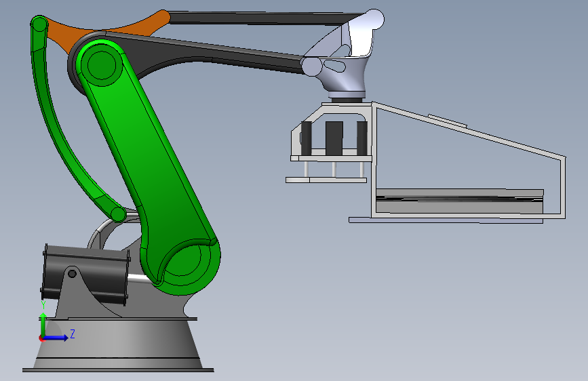Click the green Y axis arrow of triad
Viewport: 588px width, 381px height.
(43, 324)
